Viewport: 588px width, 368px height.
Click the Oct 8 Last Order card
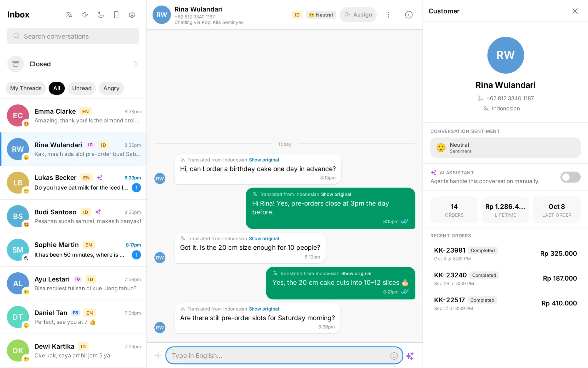coord(557,210)
